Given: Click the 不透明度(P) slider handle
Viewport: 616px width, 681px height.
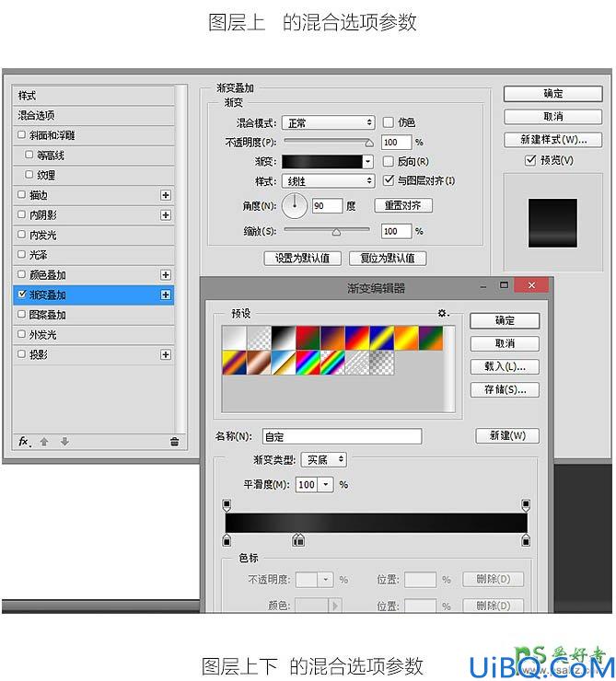Looking at the screenshot, I should 369,143.
